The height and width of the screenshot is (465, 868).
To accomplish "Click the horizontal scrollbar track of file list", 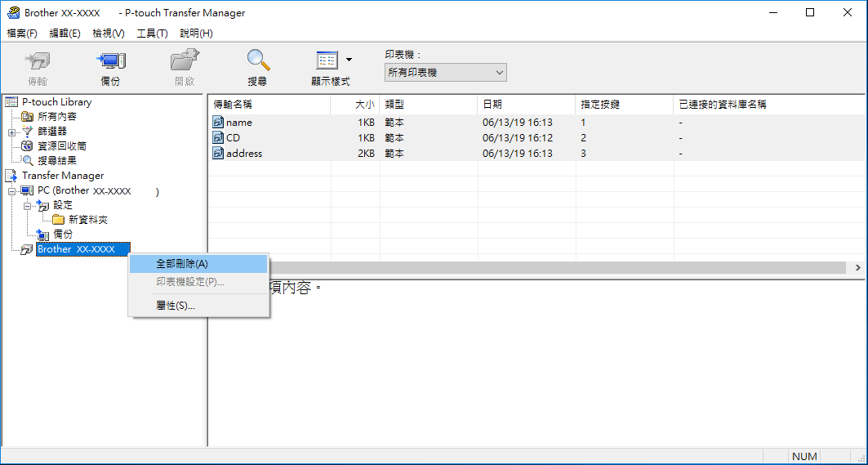I will click(556, 268).
